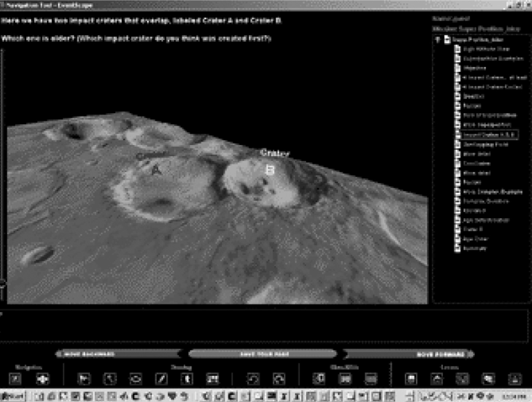The image size is (532, 402).
Task: Open the Summary page in lesson tree
Action: click(x=475, y=248)
